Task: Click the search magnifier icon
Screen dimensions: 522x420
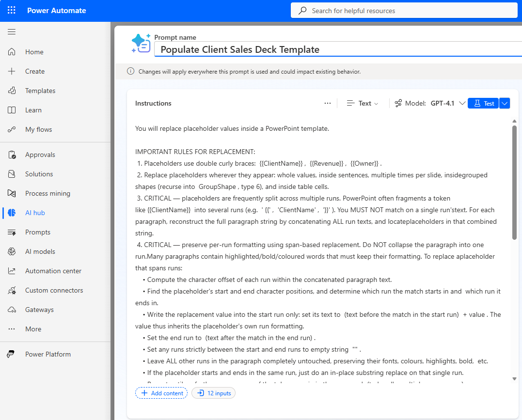Action: pyautogui.click(x=302, y=11)
